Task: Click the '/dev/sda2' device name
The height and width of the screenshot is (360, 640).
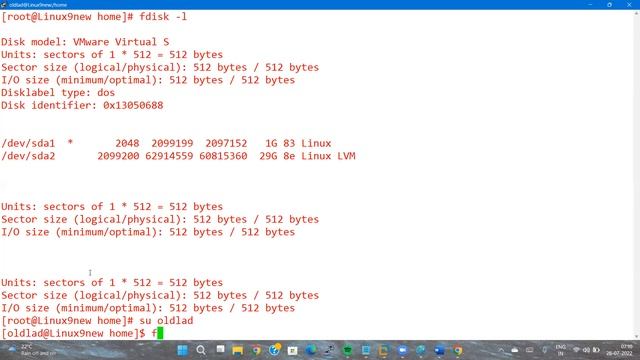Action: (x=28, y=156)
